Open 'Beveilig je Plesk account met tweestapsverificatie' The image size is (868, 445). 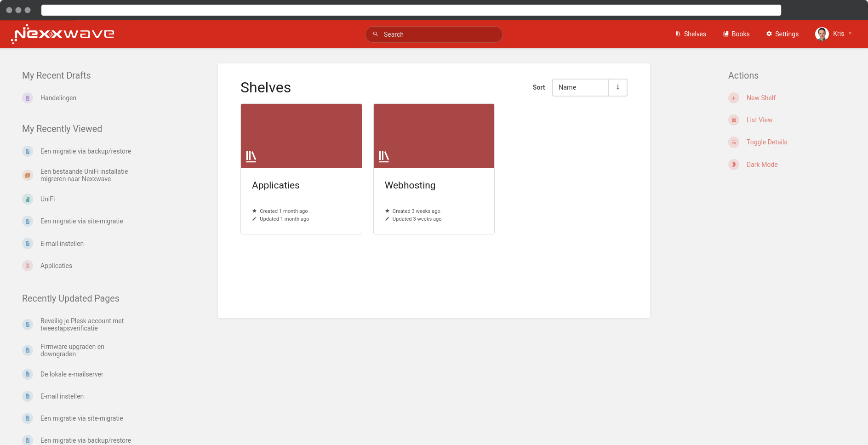(x=82, y=325)
